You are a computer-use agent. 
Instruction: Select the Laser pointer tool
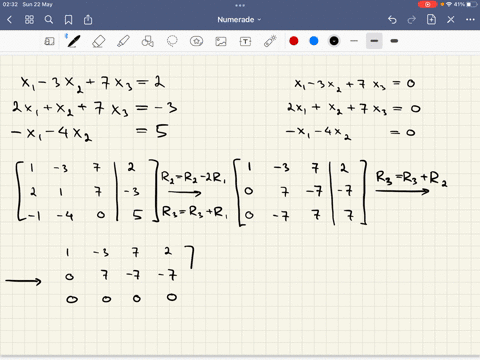point(270,41)
